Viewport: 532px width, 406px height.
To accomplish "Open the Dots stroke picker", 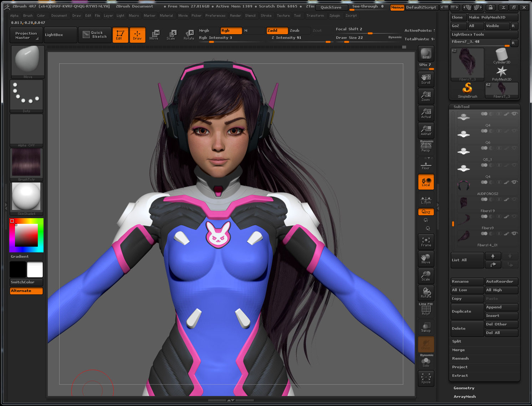I will point(26,96).
